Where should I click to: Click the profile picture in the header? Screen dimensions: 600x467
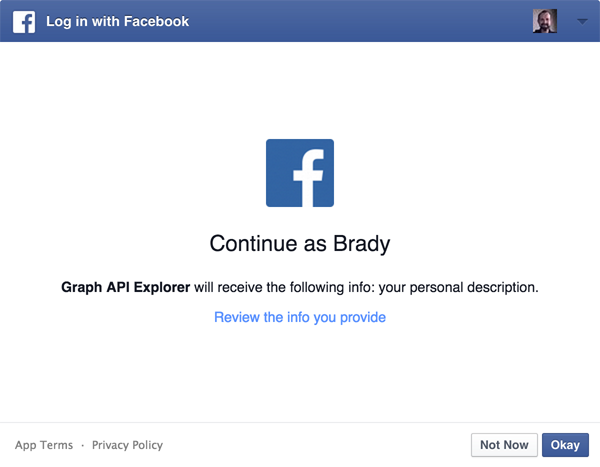[545, 21]
